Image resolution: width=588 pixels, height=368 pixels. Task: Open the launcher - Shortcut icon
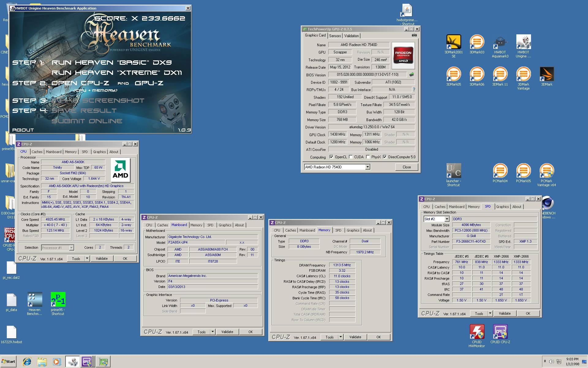tap(454, 175)
